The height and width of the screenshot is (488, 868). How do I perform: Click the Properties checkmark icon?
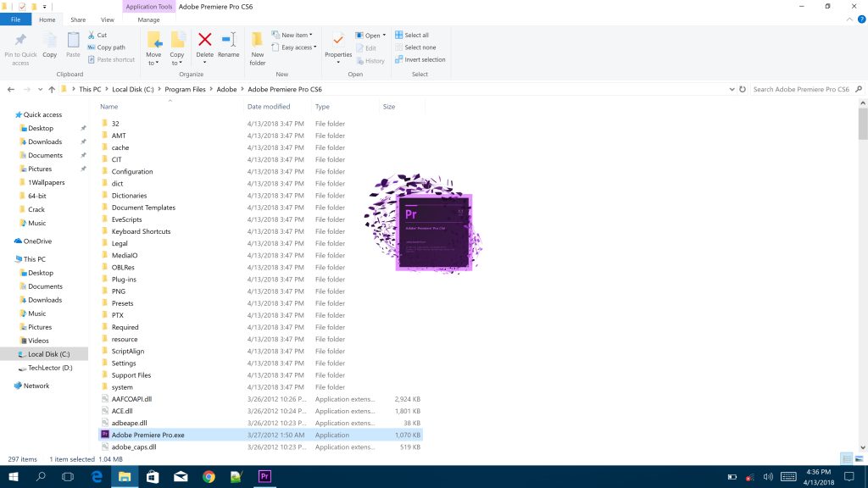(338, 40)
